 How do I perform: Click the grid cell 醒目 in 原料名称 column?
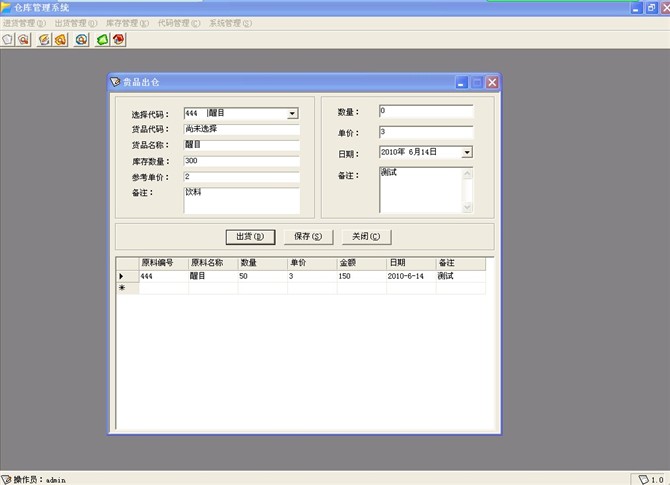pyautogui.click(x=213, y=276)
